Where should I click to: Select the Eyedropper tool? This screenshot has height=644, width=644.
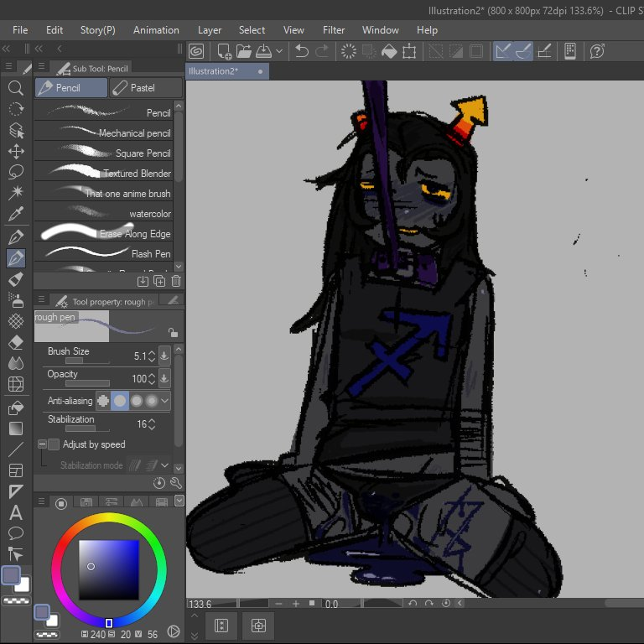click(16, 214)
